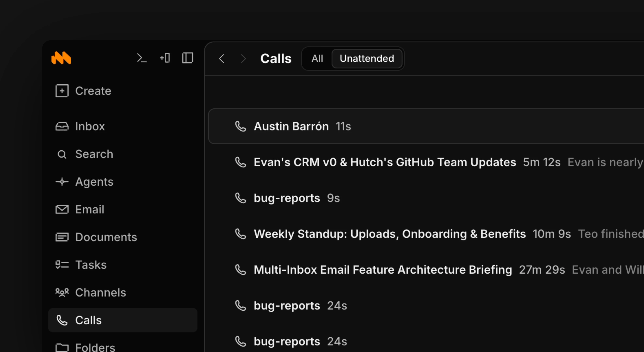Click the Channels people icon
This screenshot has width=644, height=352.
tap(62, 293)
